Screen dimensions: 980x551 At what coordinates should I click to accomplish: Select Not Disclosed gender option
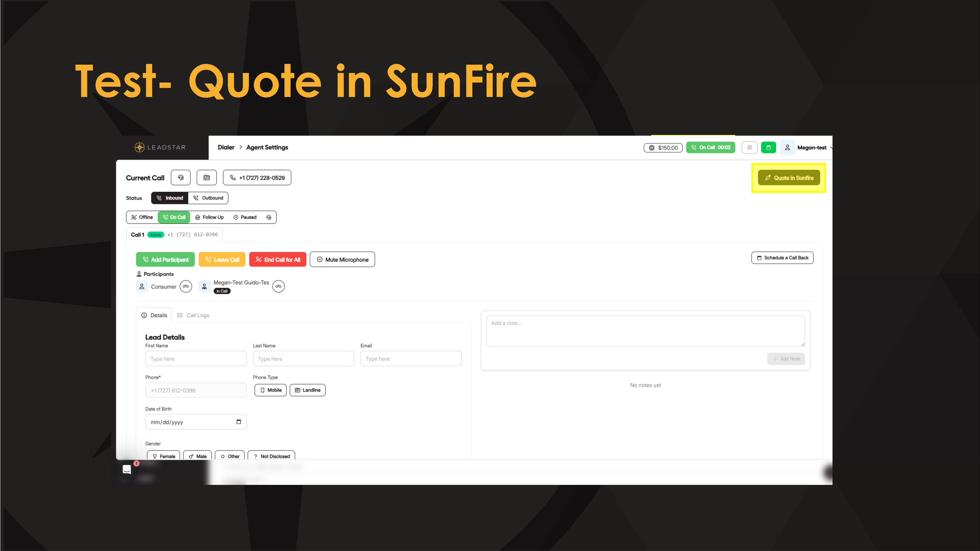271,456
